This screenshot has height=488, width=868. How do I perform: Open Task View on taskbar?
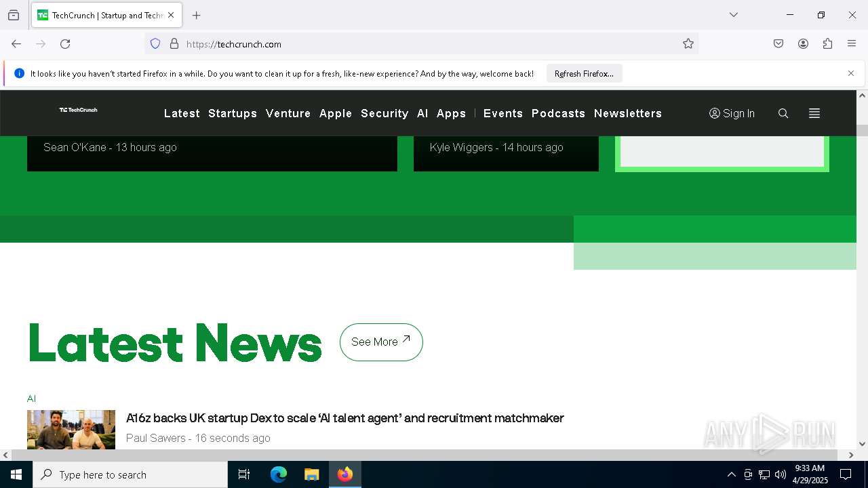(244, 474)
